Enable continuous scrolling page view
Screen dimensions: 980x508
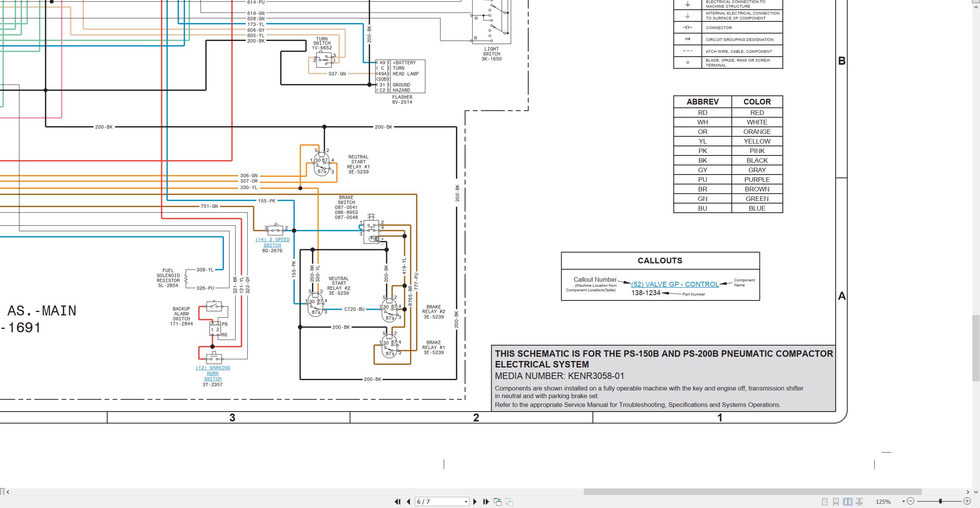[836, 501]
